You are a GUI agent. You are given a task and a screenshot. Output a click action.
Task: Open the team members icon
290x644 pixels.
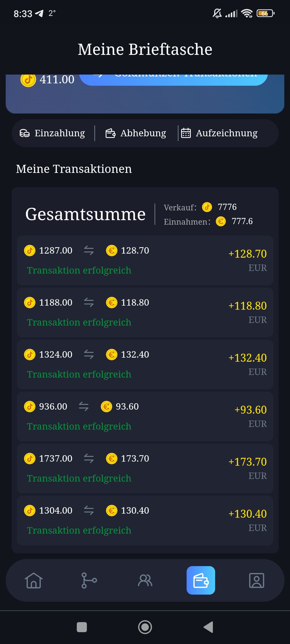point(145,580)
